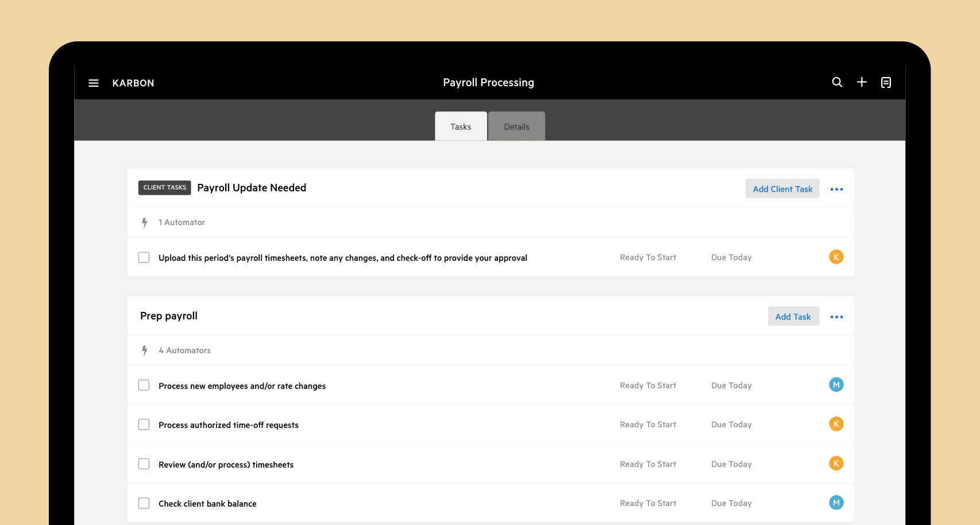Click Due Today on Process new employees task

731,385
